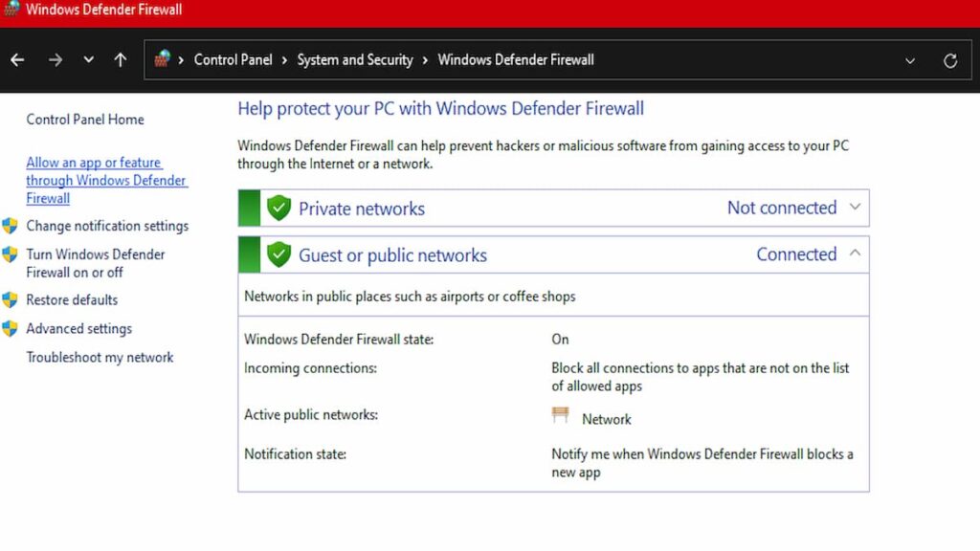
Task: Select Control Panel in the breadcrumb
Action: [234, 60]
